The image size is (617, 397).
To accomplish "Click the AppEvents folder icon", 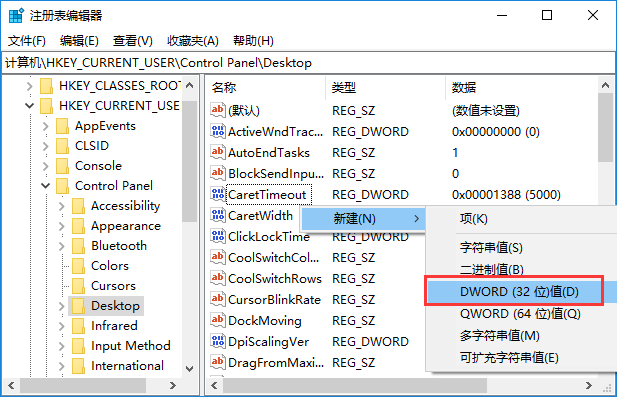I will click(x=63, y=126).
